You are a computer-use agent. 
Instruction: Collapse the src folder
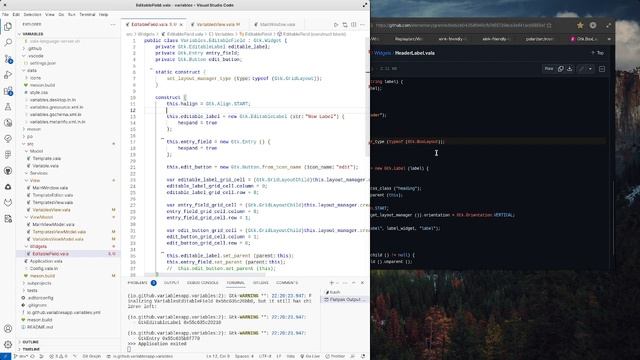click(x=30, y=144)
